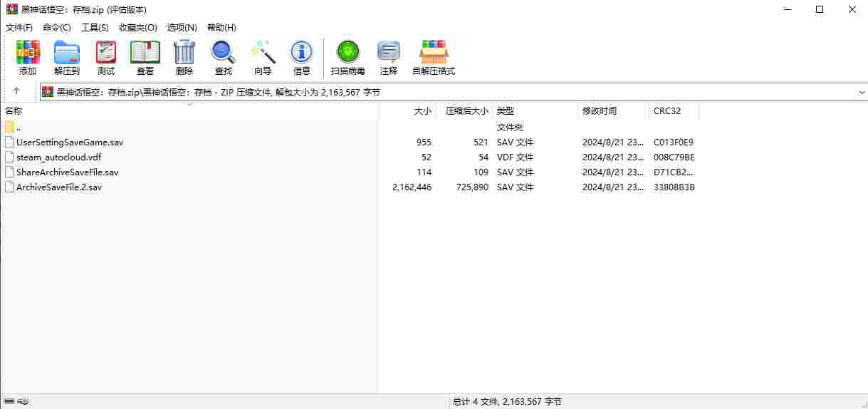Viewport: 868px width, 409px height.
Task: Go up one folder with arrow button
Action: (16, 91)
